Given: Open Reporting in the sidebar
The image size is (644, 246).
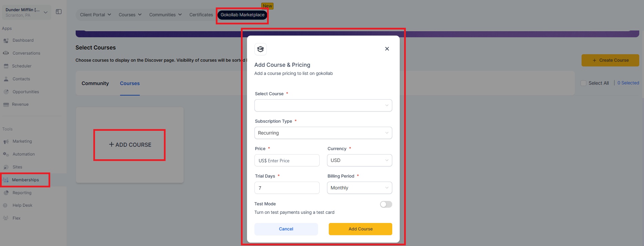Looking at the screenshot, I should 22,193.
